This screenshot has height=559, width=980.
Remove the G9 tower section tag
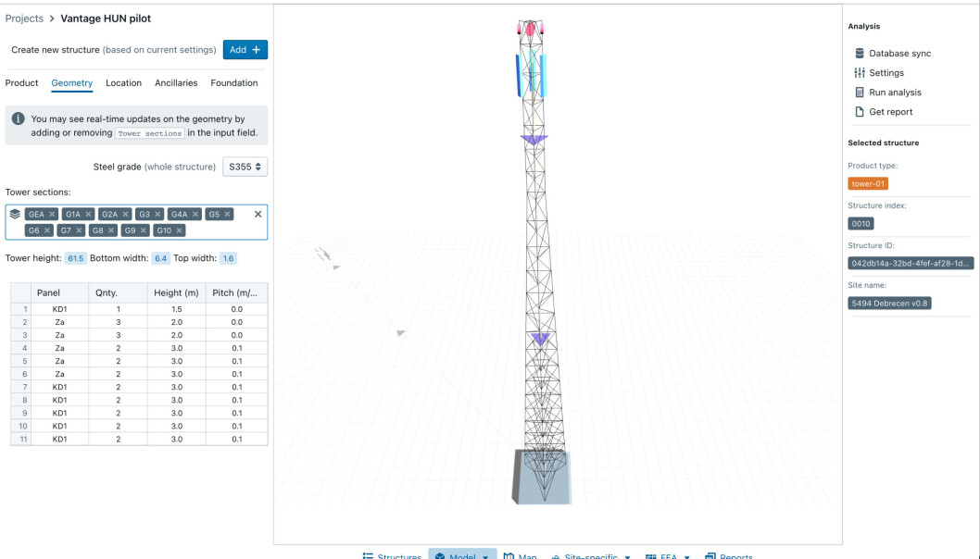pyautogui.click(x=144, y=230)
